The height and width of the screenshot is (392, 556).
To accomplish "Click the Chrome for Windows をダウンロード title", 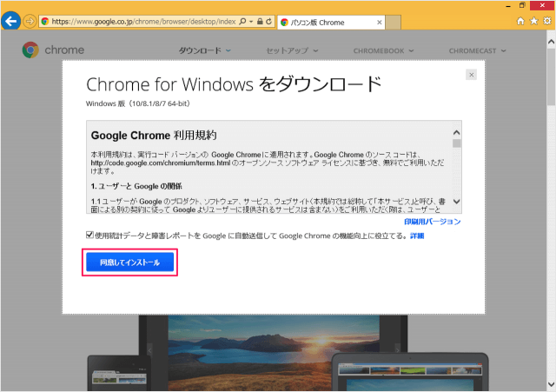I will [234, 84].
